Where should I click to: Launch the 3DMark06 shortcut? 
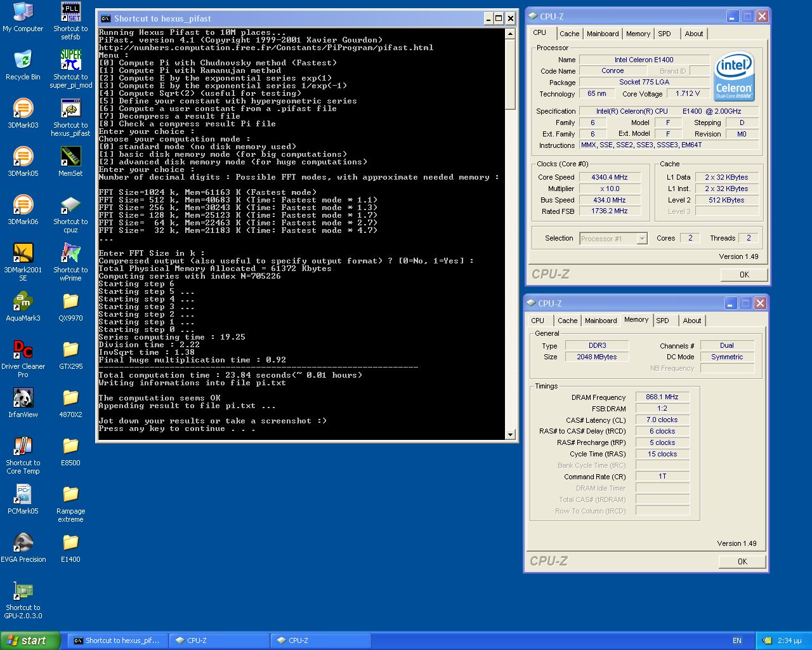point(23,211)
